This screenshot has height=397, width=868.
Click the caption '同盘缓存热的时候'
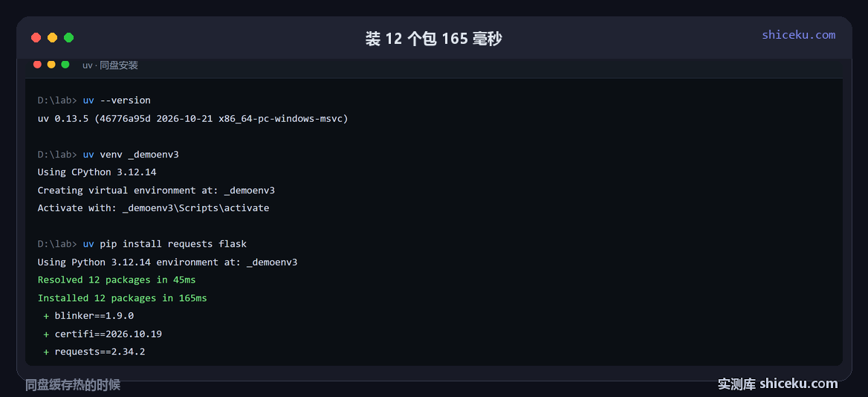click(73, 385)
